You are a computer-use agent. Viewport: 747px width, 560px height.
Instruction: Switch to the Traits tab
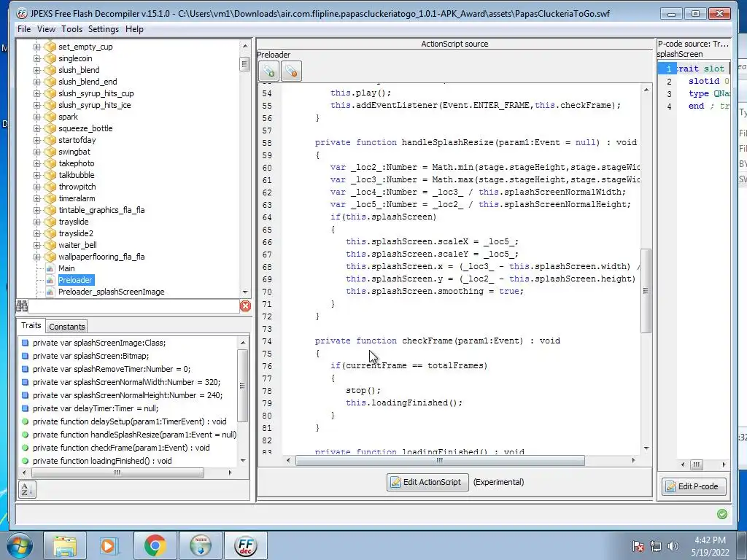coord(31,325)
